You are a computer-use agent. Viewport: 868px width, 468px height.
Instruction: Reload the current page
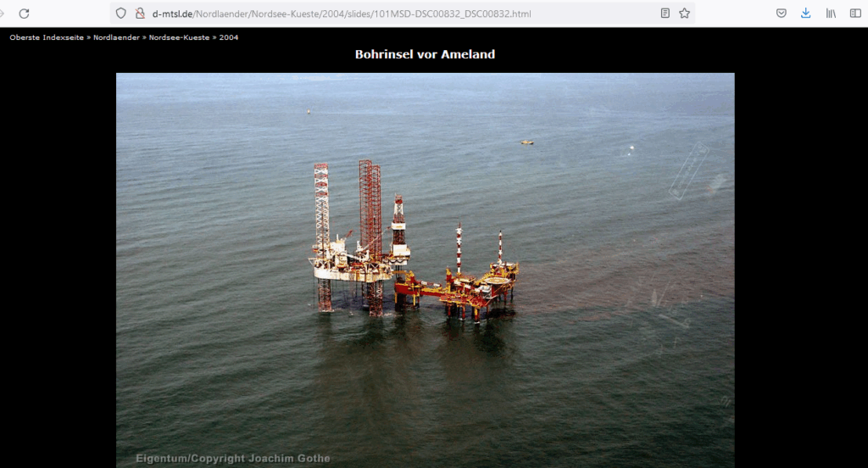point(24,14)
